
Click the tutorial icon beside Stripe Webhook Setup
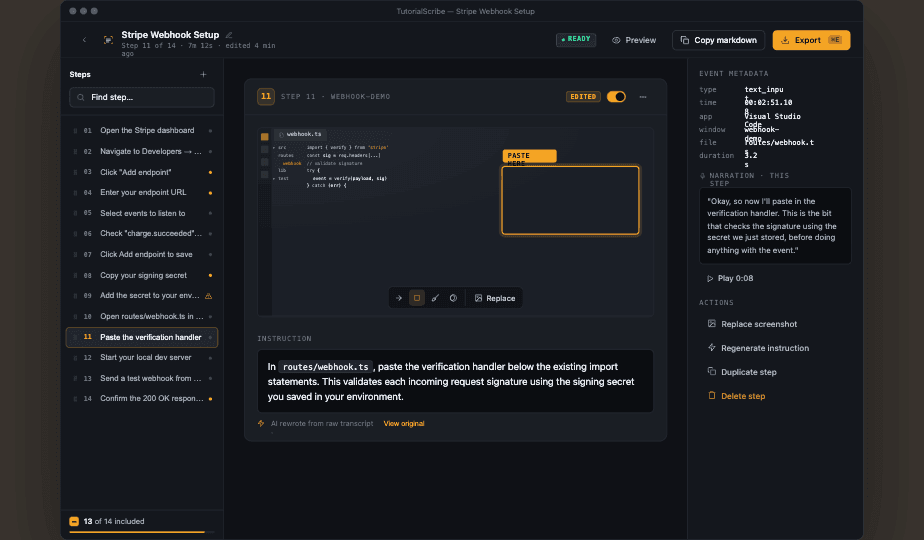108,40
